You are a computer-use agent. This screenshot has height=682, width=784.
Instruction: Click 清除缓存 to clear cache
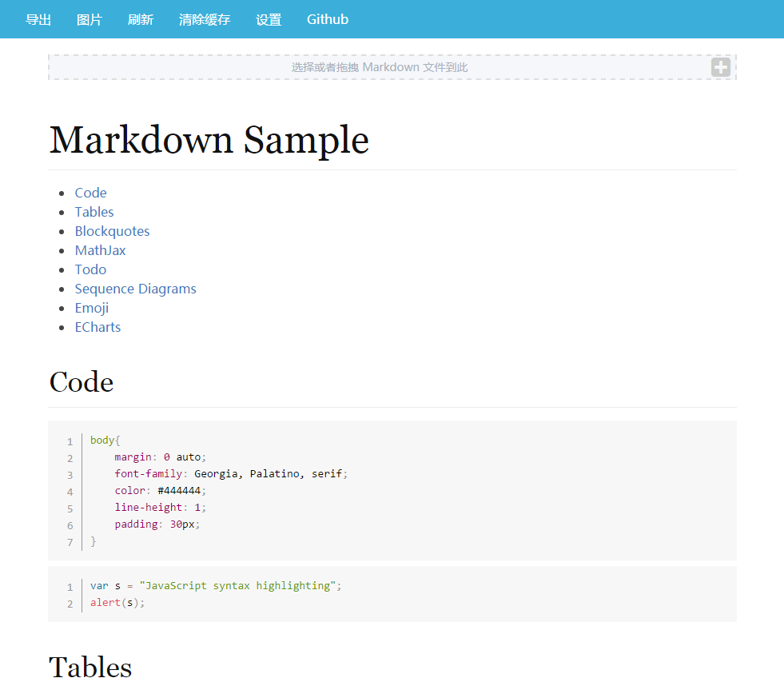[205, 19]
